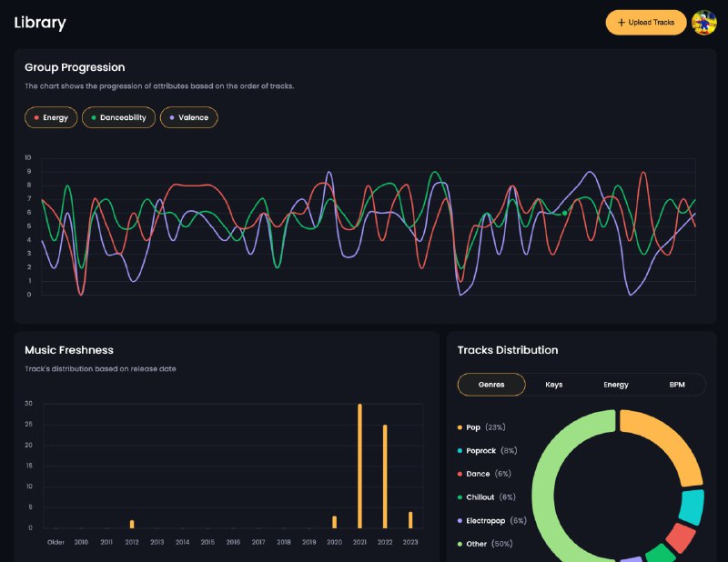This screenshot has width=728, height=562.
Task: Click the Group Progression title
Action: coord(75,67)
